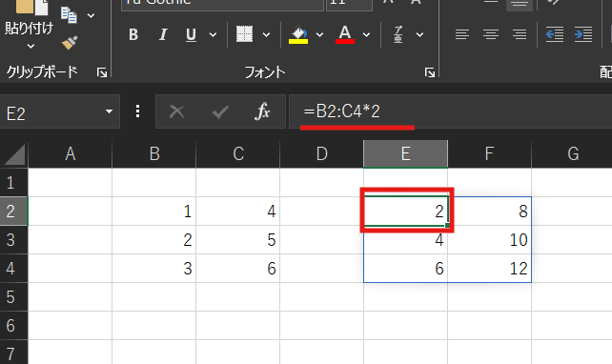This screenshot has width=612, height=364.
Task: Select row 2 header
Action: point(13,212)
